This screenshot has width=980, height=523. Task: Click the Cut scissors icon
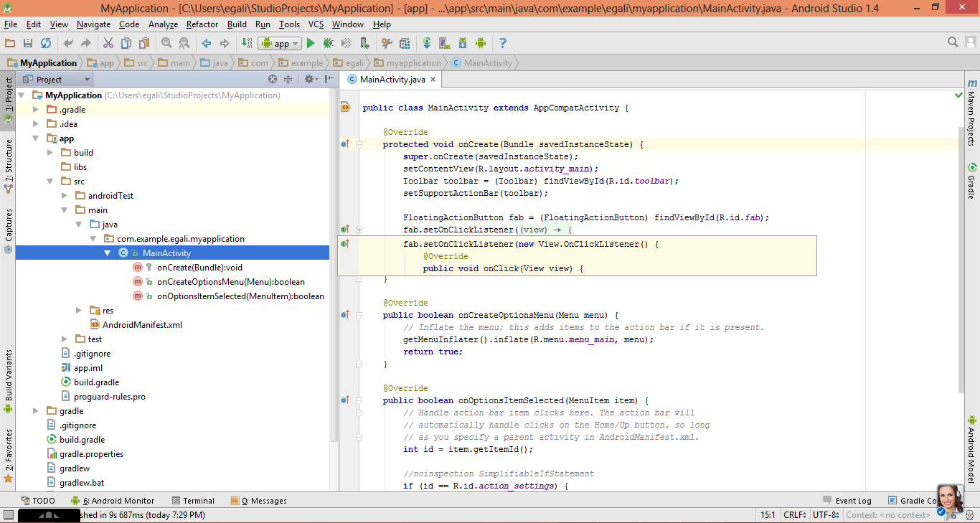pos(108,44)
